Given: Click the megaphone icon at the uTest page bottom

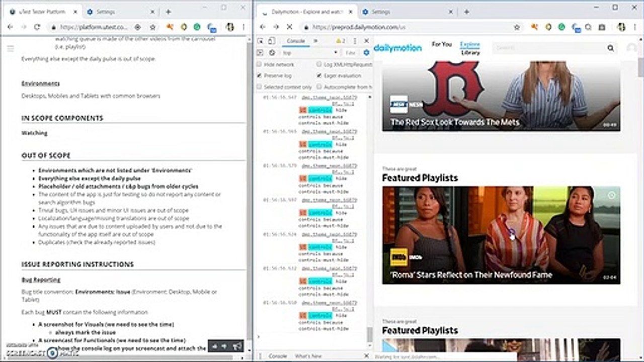Looking at the screenshot, I should [236, 346].
